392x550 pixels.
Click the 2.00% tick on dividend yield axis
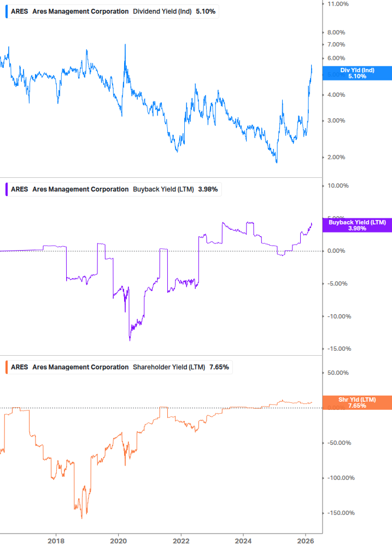[336, 158]
